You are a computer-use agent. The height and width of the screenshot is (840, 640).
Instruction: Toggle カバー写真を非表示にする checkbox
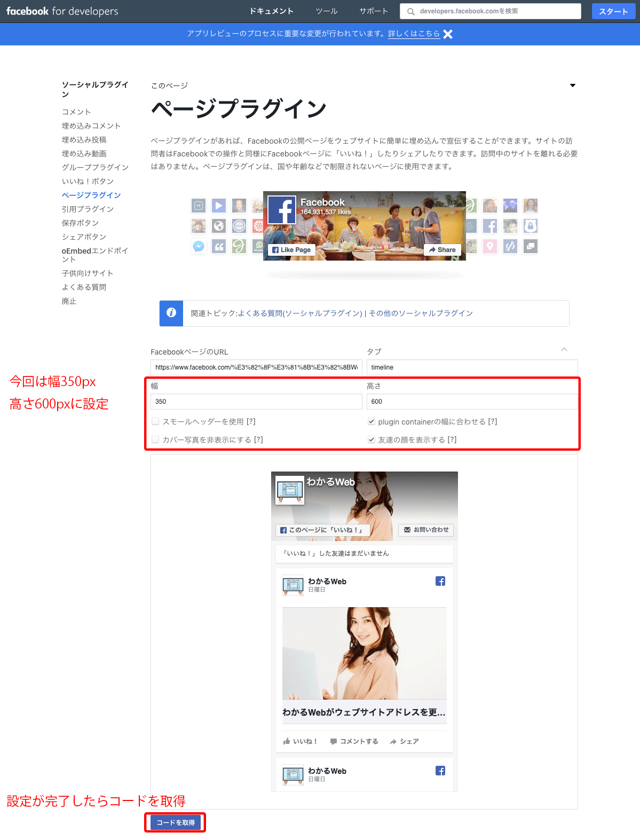pos(155,439)
